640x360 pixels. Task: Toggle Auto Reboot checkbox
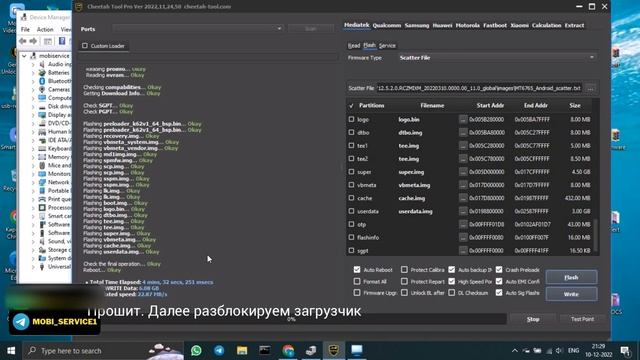pos(357,270)
